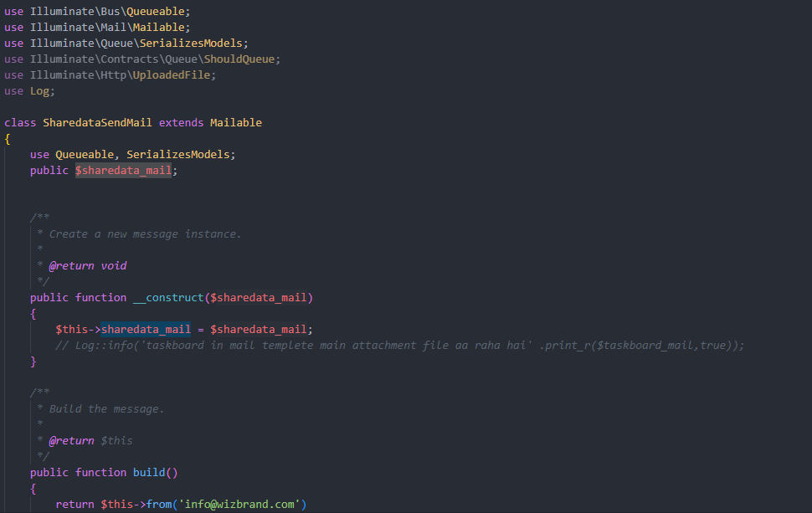Viewport: 812px width, 513px height.
Task: Click '$sharedata_mail' on the assignment right-hand side
Action: coord(259,330)
